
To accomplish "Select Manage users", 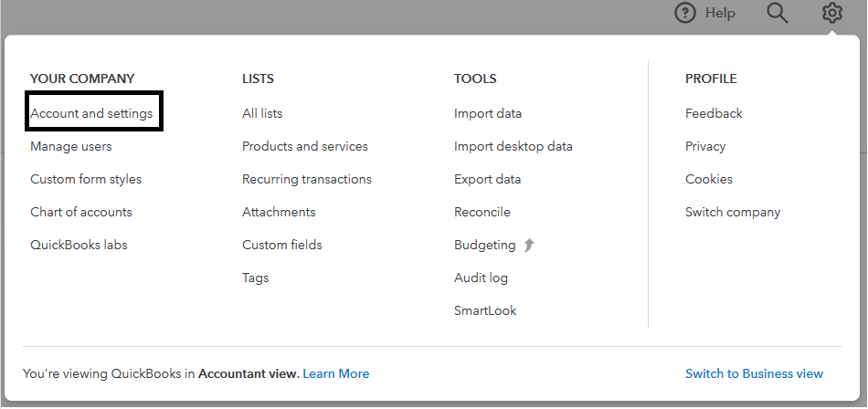I will click(71, 146).
